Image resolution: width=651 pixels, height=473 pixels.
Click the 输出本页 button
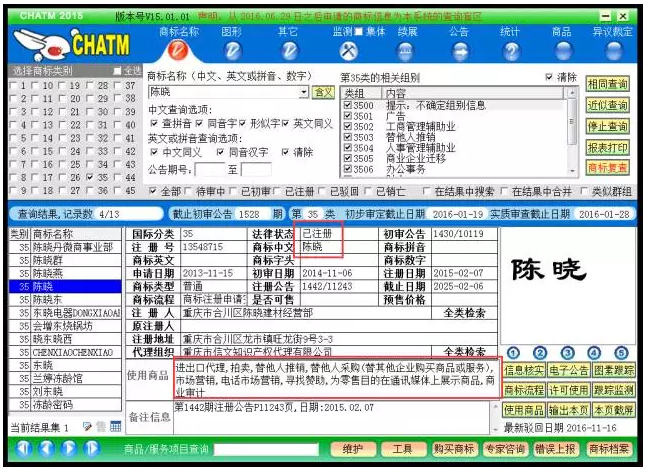[569, 410]
